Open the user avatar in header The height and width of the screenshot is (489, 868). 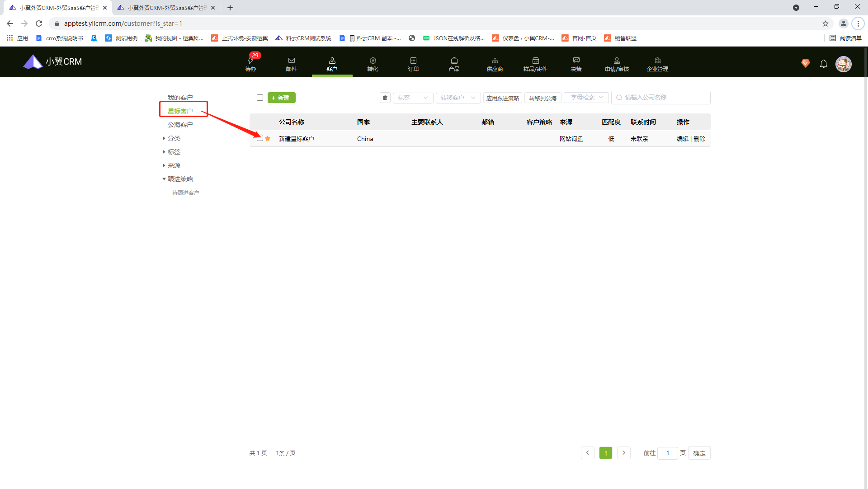[x=843, y=64]
